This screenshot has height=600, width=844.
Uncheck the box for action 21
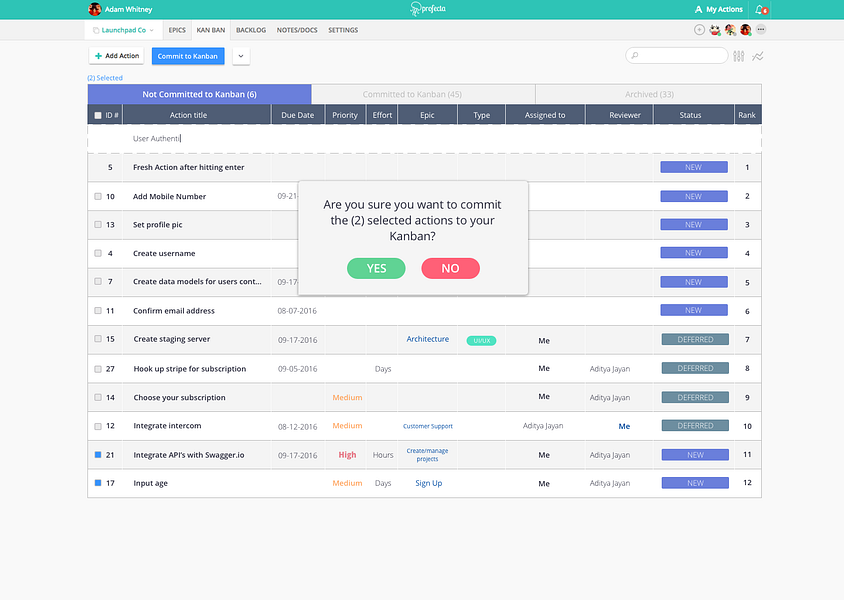coord(98,455)
